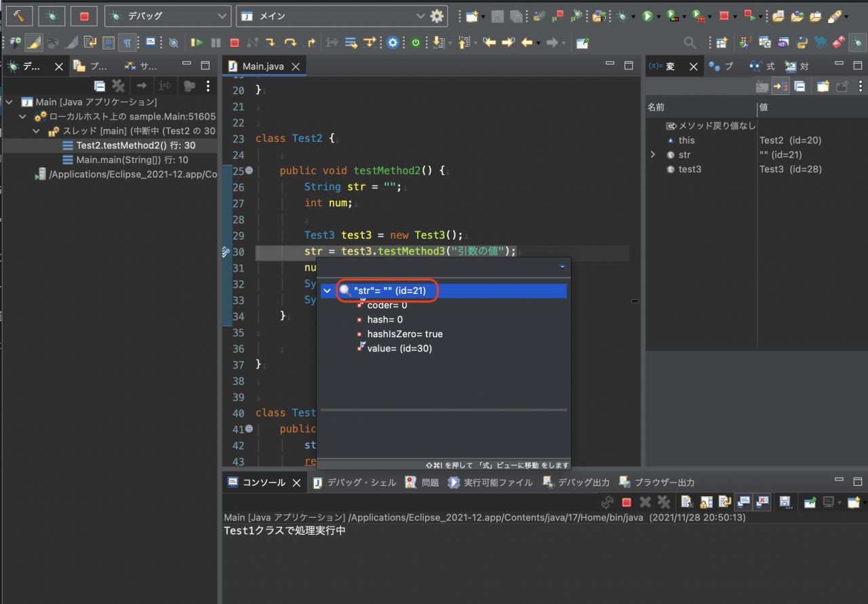Click the Step Over icon
Screen dimensions: 868x604
(x=290, y=42)
